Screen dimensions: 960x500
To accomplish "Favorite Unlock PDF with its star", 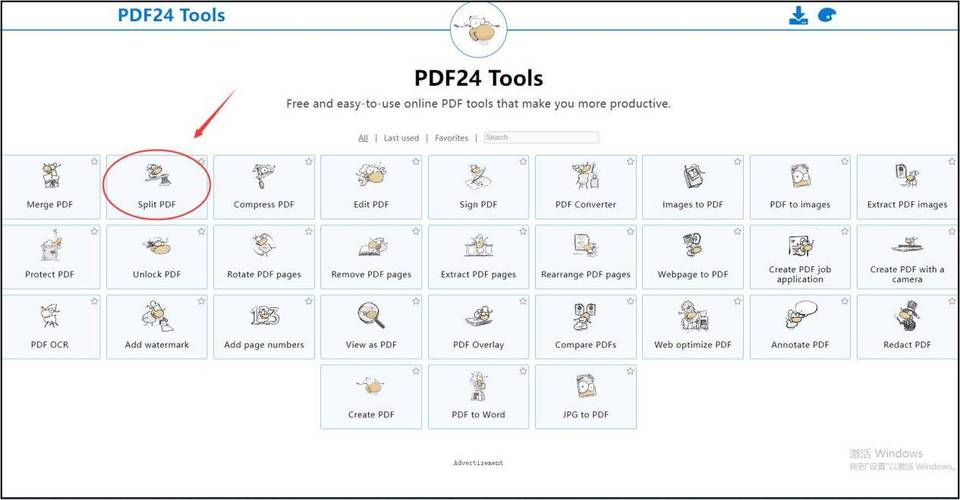I will [x=201, y=231].
